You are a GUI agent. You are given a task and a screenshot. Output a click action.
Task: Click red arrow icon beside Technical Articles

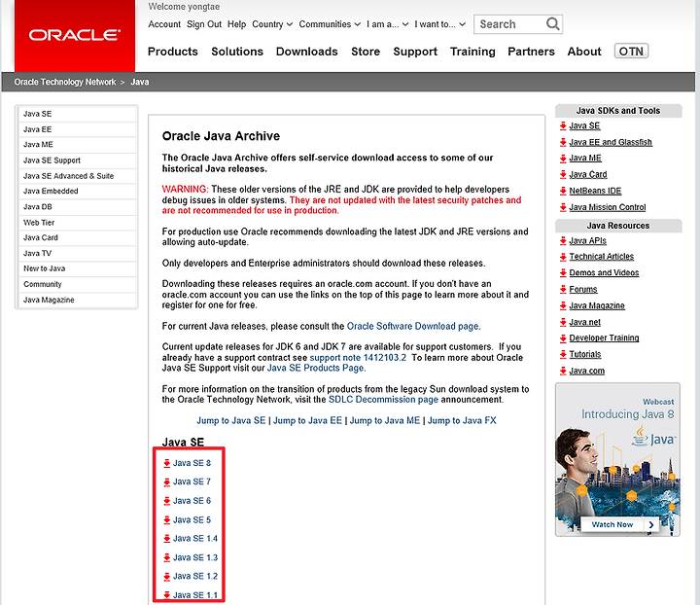[x=563, y=257]
